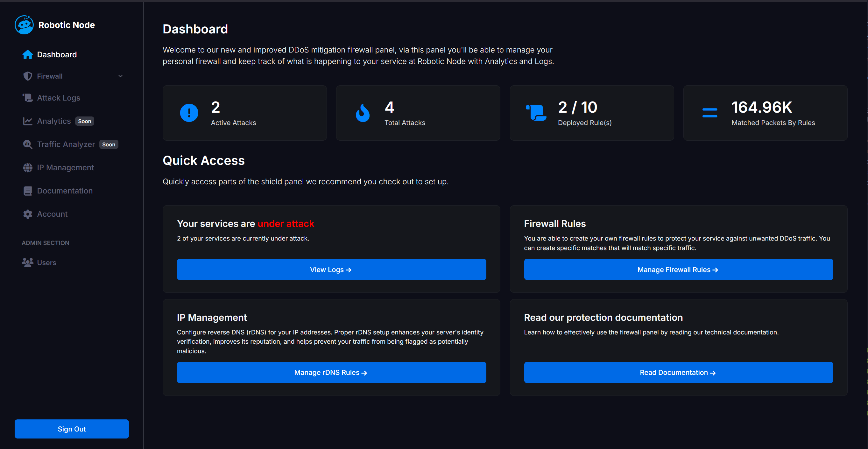Viewport: 868px width, 449px height.
Task: Click the Account gear icon
Action: tap(28, 214)
